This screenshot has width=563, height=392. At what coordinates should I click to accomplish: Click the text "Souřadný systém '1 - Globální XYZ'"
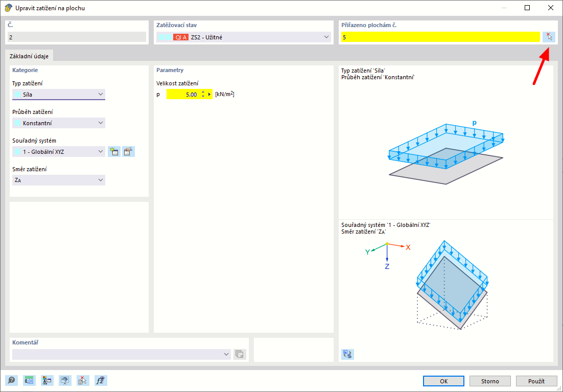[x=386, y=225]
